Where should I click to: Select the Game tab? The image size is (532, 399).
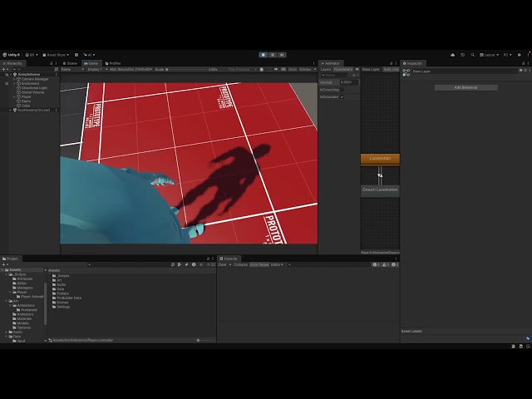91,63
